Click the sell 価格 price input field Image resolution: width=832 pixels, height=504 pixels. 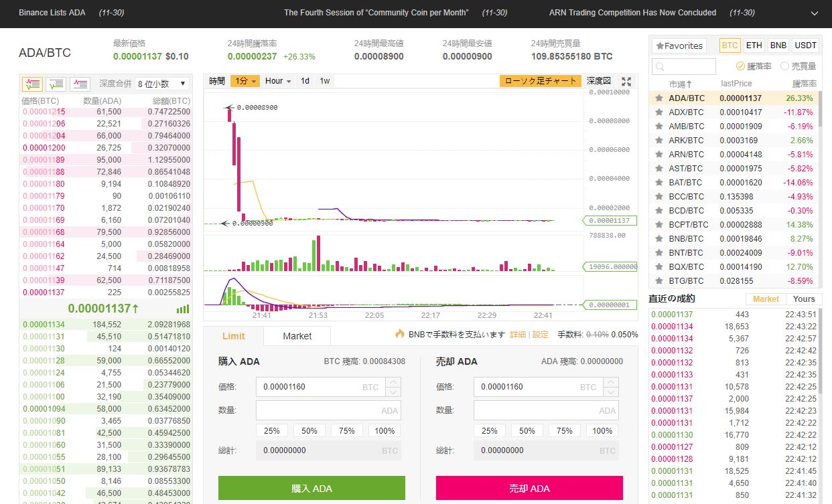[x=539, y=387]
